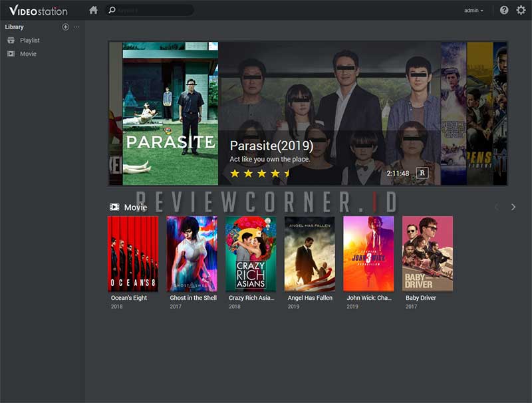Click the search magnifier icon
The height and width of the screenshot is (403, 532).
pyautogui.click(x=112, y=10)
